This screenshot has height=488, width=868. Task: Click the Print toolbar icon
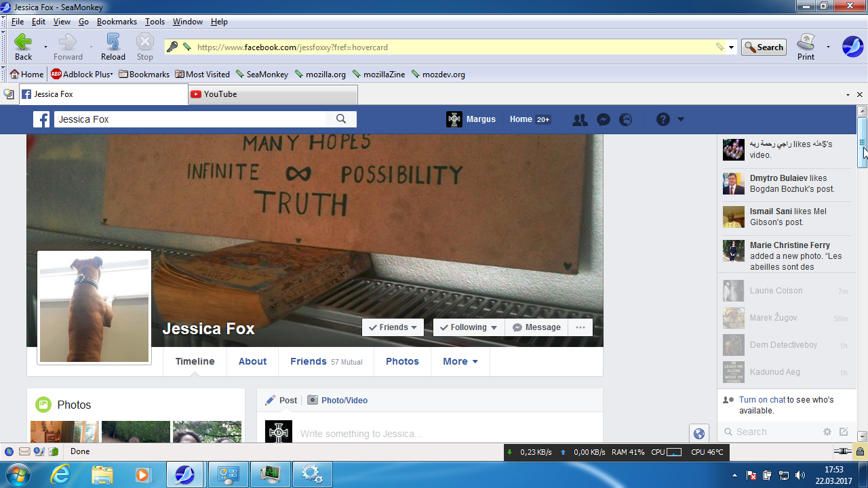click(806, 47)
